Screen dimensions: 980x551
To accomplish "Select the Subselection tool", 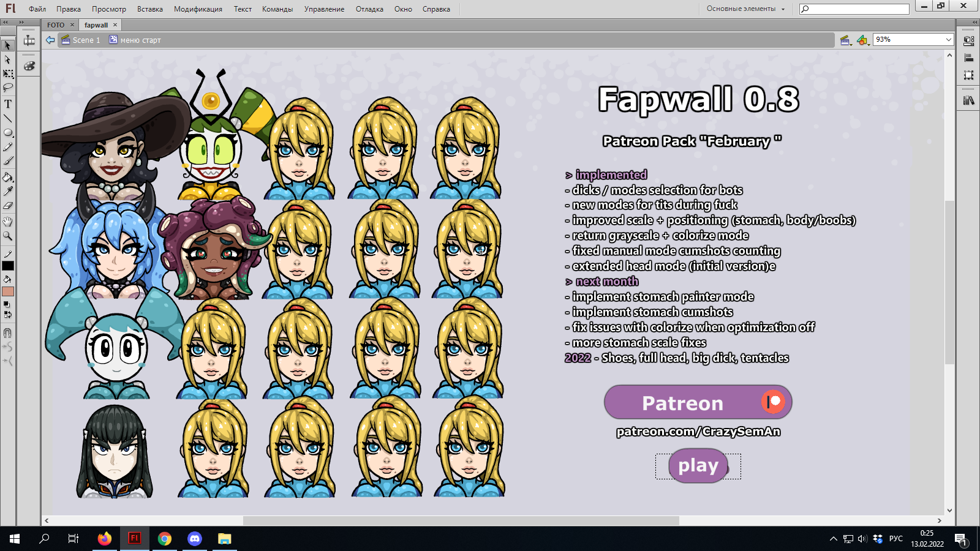I will 7,60.
